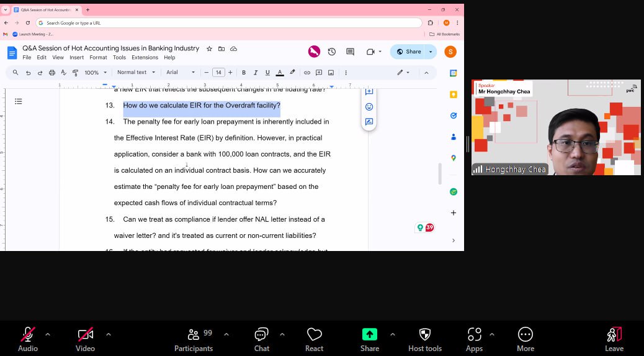The width and height of the screenshot is (644, 356).
Task: Open the Help menu in Docs
Action: 169,58
